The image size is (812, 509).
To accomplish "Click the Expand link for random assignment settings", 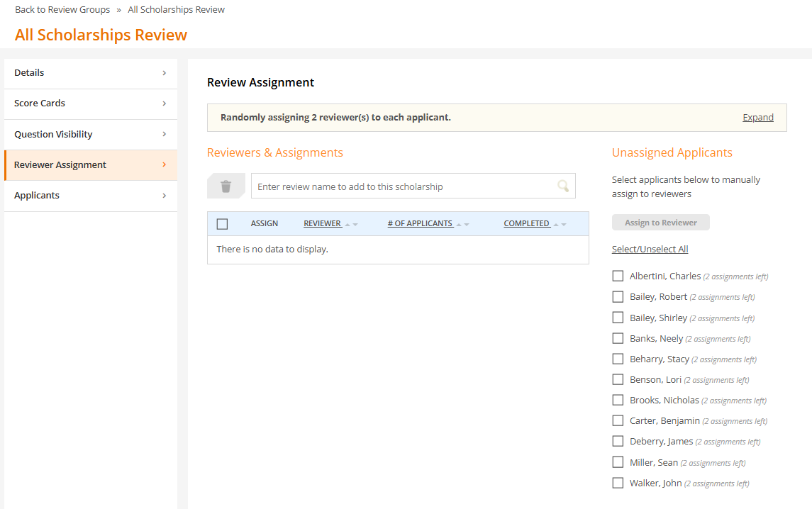I will pyautogui.click(x=757, y=117).
